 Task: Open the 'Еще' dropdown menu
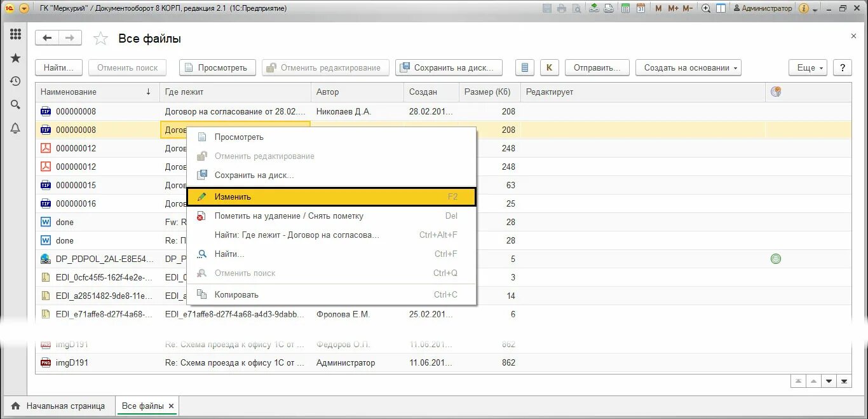808,67
